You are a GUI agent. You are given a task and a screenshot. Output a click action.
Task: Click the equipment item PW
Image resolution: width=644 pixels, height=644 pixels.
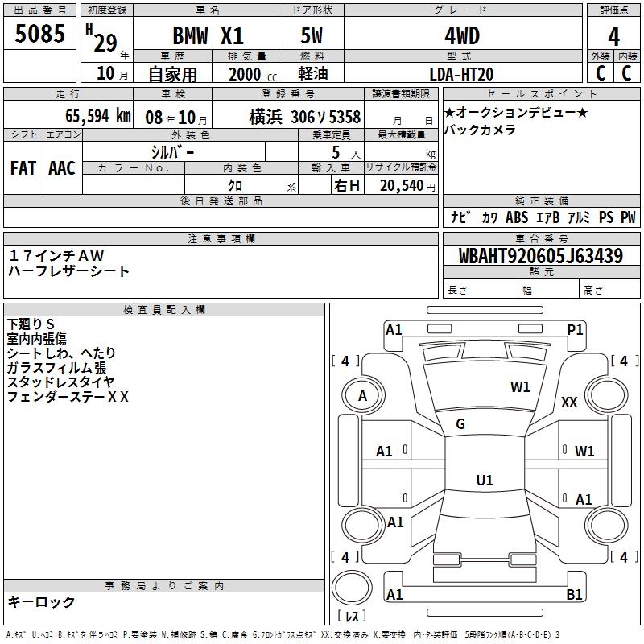point(628,217)
